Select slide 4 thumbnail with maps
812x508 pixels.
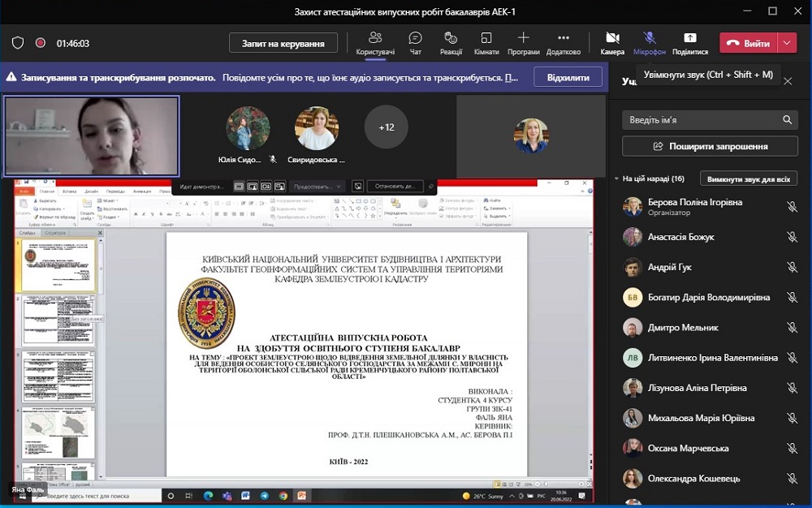pos(58,433)
